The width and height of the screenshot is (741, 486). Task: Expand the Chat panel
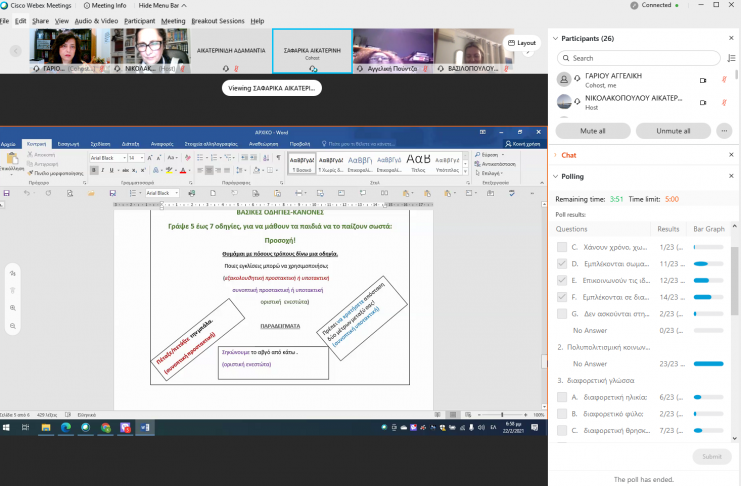[x=556, y=155]
